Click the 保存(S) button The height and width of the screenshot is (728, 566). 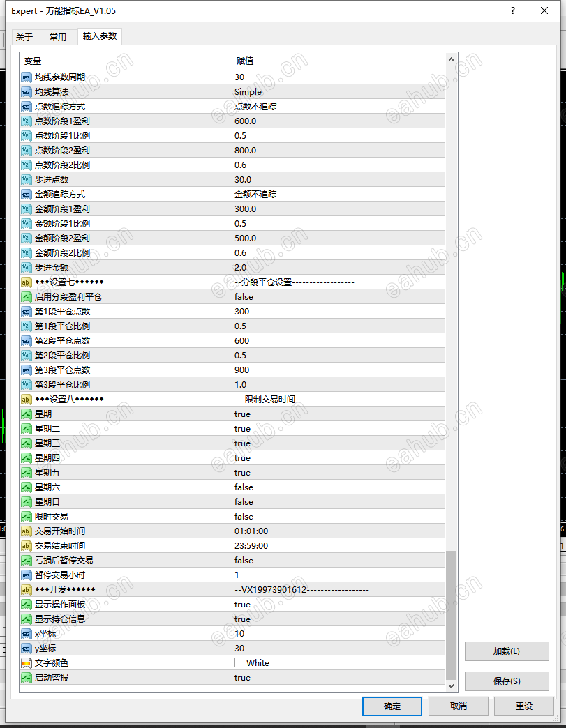tap(507, 681)
